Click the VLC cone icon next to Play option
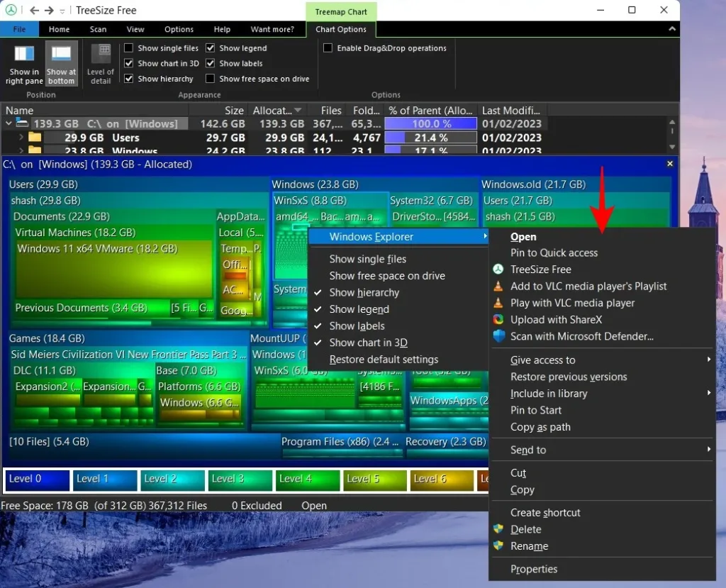This screenshot has width=726, height=588. 498,303
